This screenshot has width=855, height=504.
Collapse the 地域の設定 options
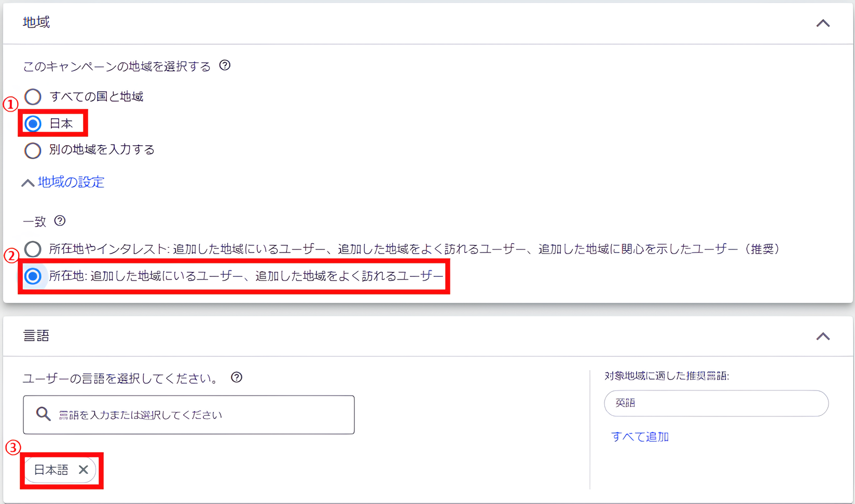70,183
